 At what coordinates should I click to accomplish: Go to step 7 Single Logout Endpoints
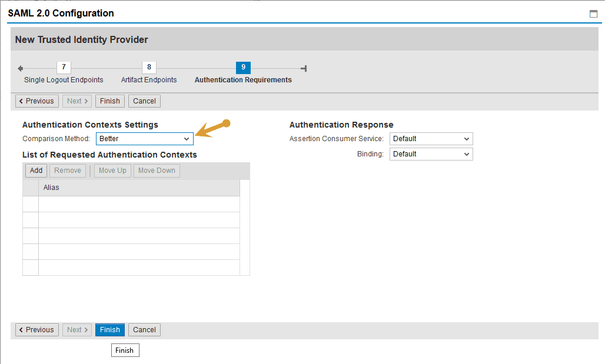tap(64, 67)
